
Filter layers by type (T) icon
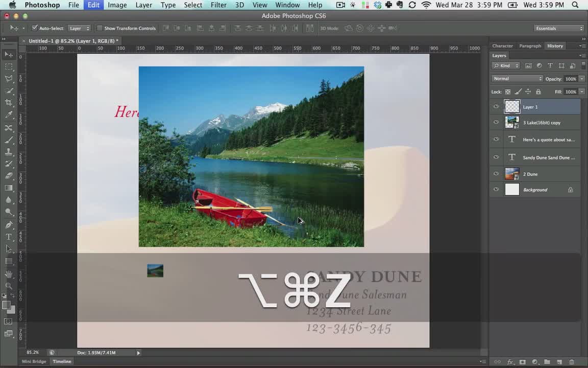click(550, 66)
